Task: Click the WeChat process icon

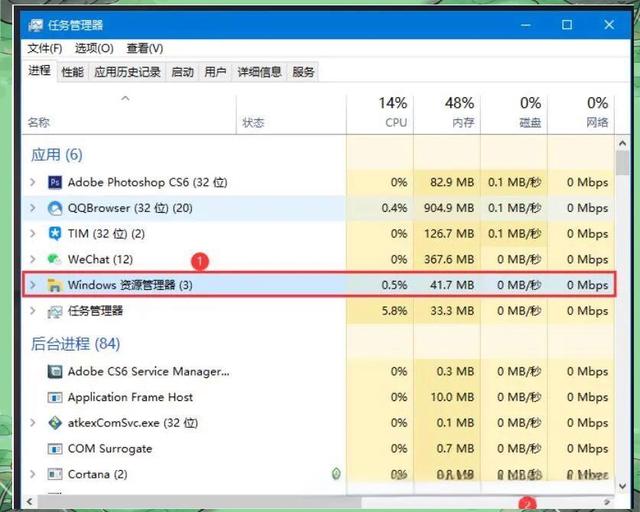Action: pos(55,260)
